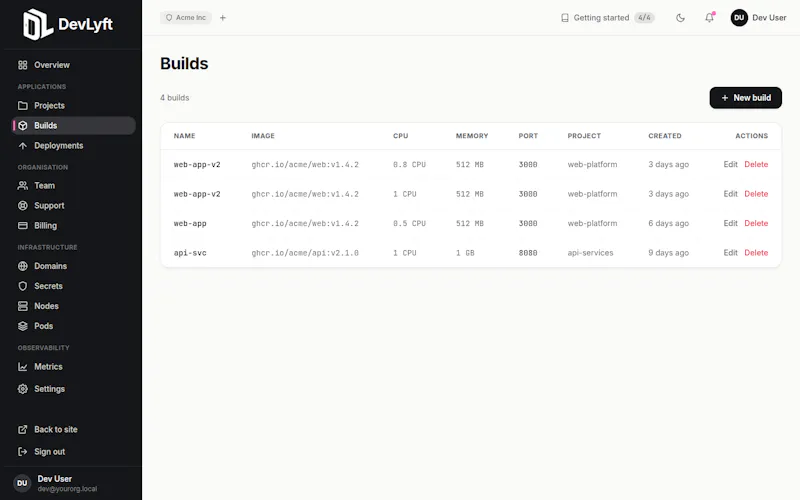This screenshot has height=500, width=800.
Task: Edit web-app-v2 build with 0.8 CPU
Action: pyautogui.click(x=730, y=164)
